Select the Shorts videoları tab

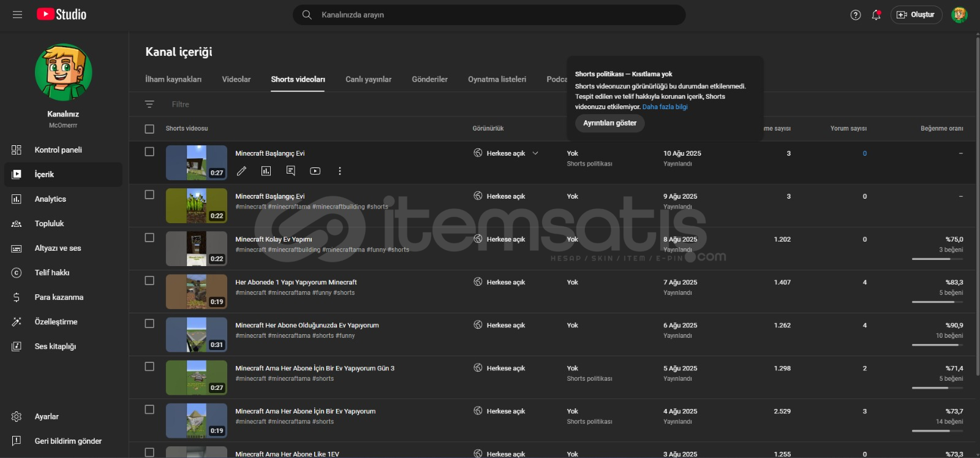coord(298,79)
